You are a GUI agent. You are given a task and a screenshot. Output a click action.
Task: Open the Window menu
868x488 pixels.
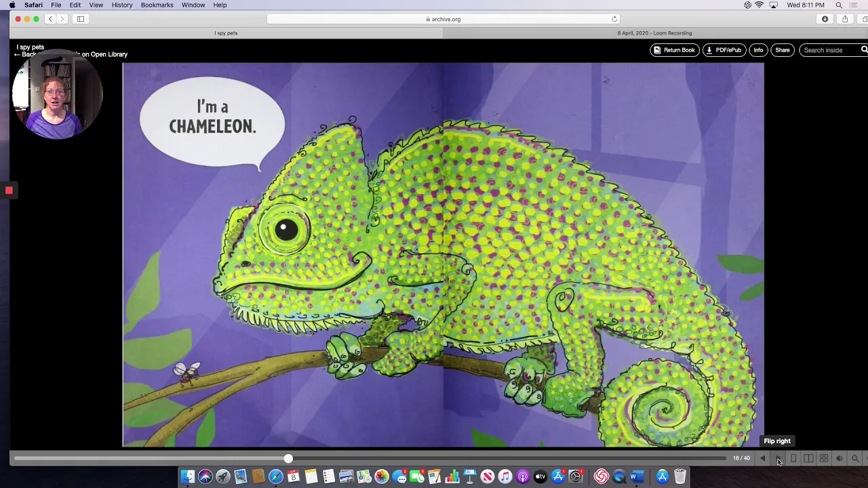point(193,5)
